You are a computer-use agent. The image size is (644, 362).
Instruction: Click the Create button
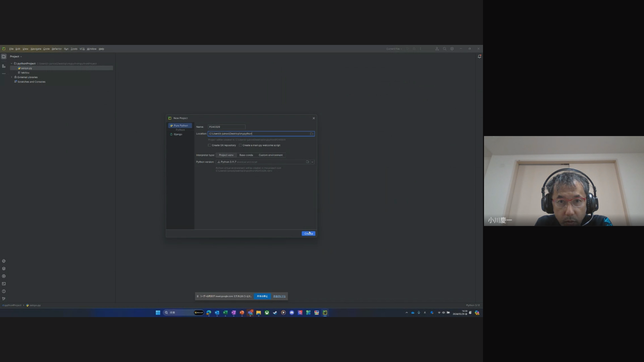coord(308,234)
